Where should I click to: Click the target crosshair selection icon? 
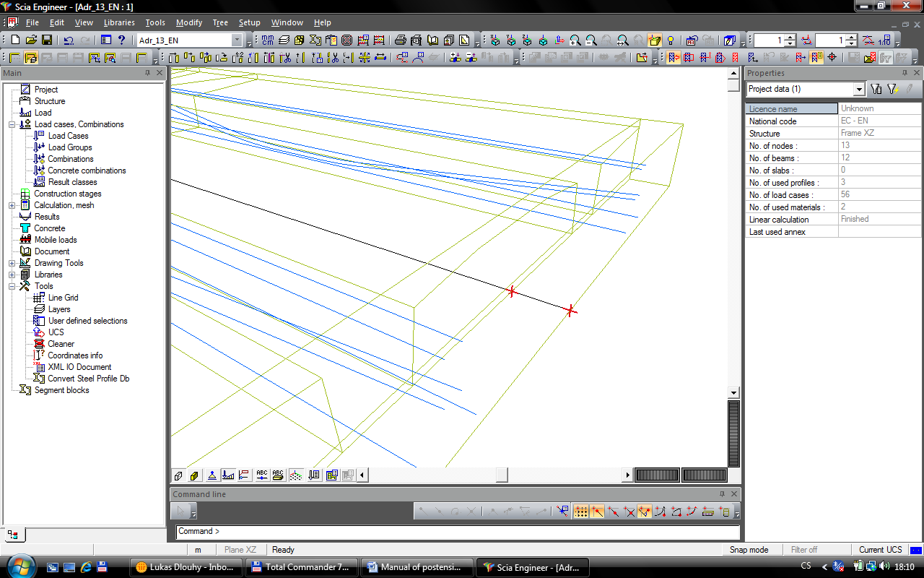click(x=832, y=57)
